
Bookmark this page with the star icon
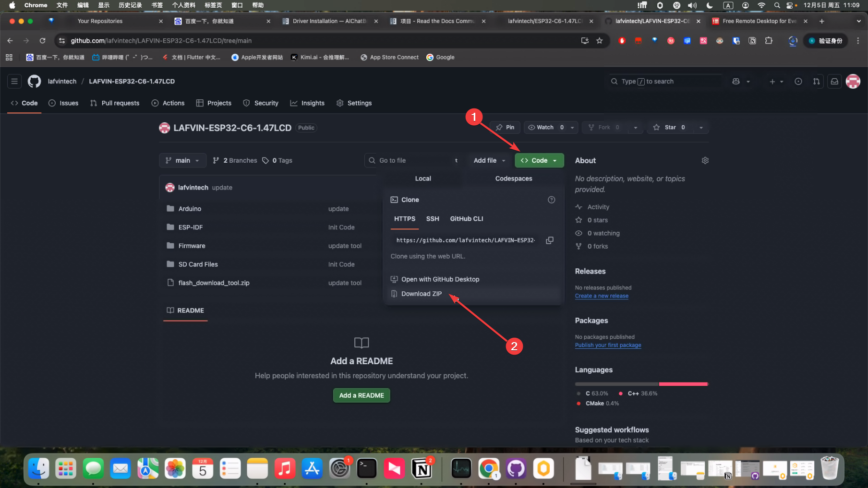tap(600, 41)
